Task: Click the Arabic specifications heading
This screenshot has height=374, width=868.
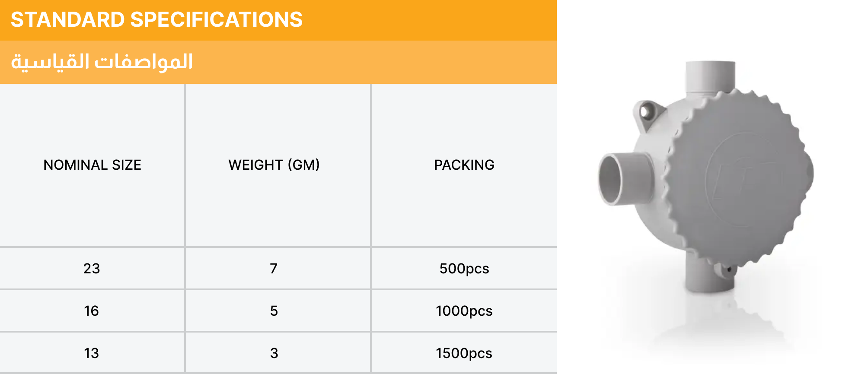Action: point(102,62)
